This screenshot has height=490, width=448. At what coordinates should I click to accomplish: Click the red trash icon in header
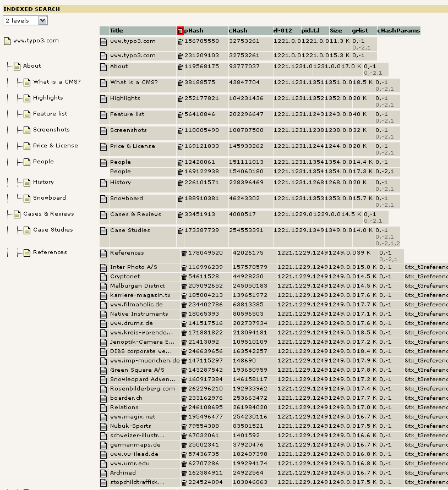point(180,31)
